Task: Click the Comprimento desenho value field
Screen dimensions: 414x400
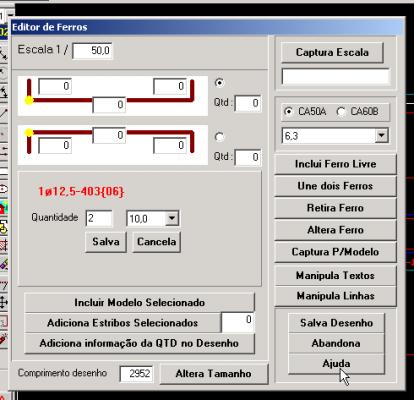Action: 137,373
